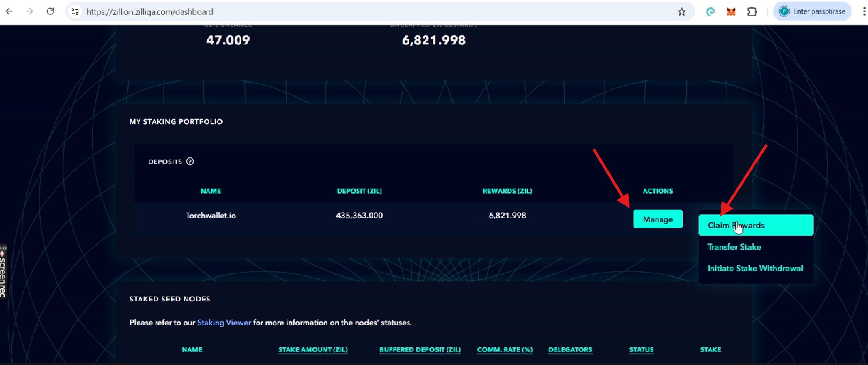Sort by STAKE AMOUNT (ZIL) column
868x365 pixels.
313,349
